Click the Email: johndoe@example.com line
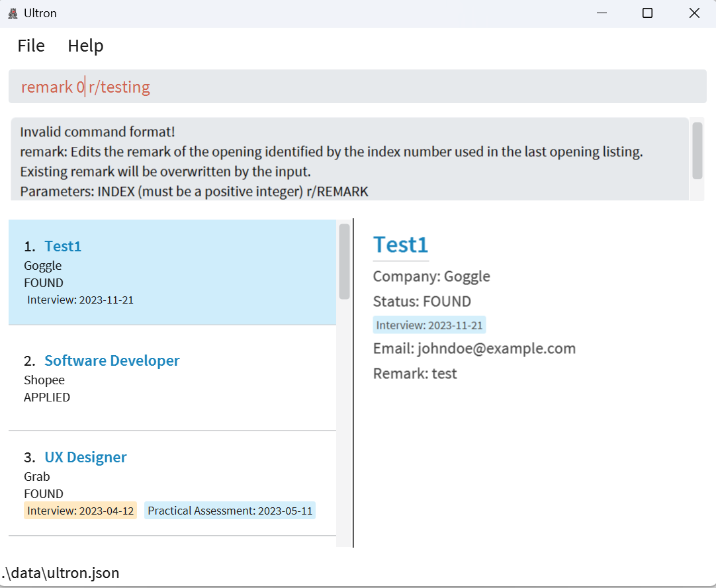This screenshot has height=588, width=716. (474, 349)
